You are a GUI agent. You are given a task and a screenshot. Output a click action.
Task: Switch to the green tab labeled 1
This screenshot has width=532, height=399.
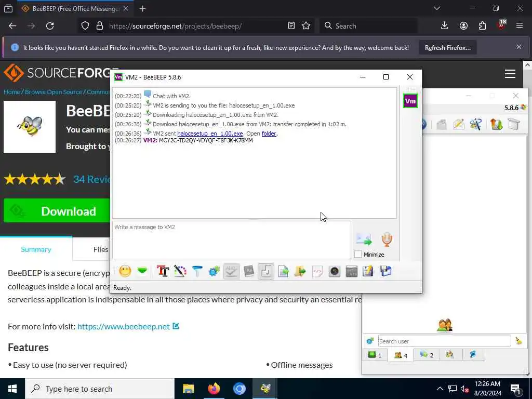coord(375,355)
